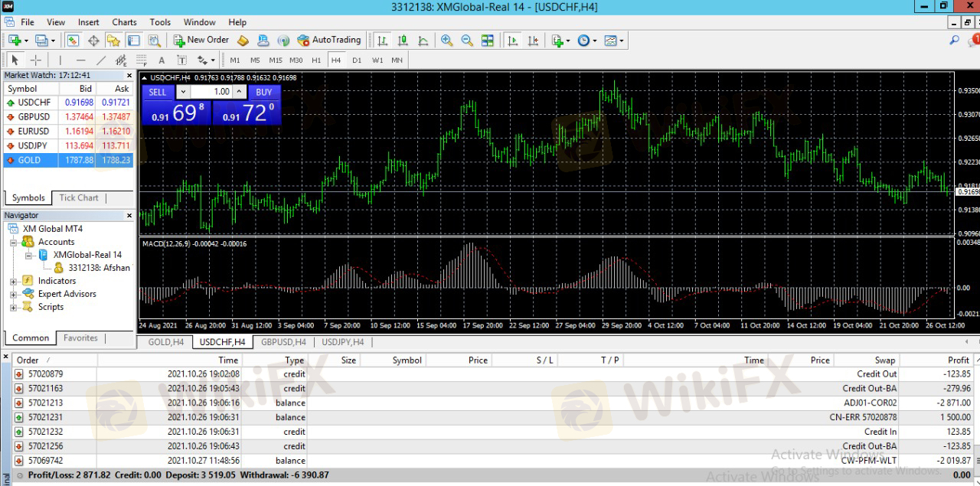Screen dimensions: 980x486
Task: Switch chart to bar chart icon
Action: point(382,40)
